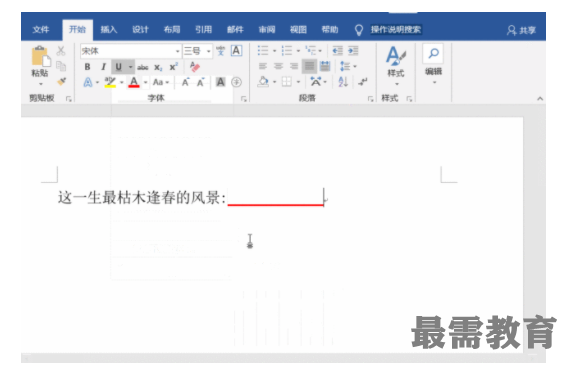This screenshot has width=563, height=372.
Task: Click the Bullets list icon
Action: pyautogui.click(x=263, y=51)
